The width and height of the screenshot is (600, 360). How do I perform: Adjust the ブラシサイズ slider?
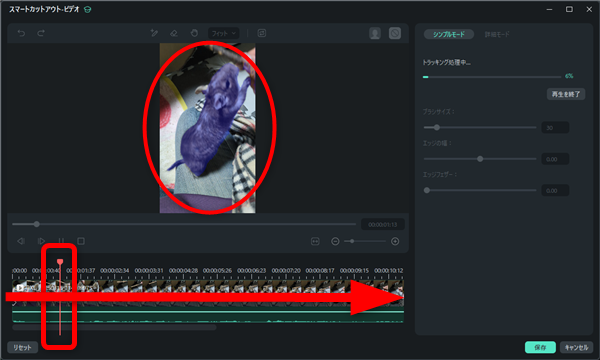pyautogui.click(x=480, y=127)
